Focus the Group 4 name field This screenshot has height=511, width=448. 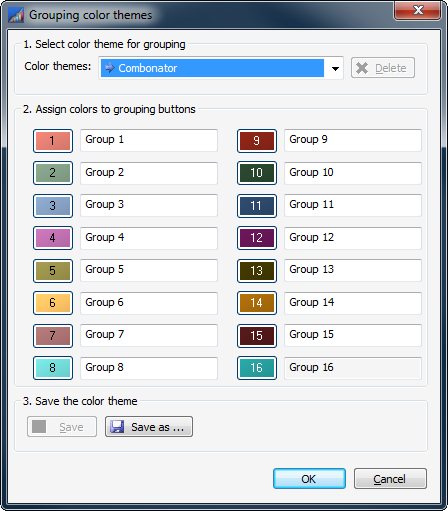click(x=149, y=238)
